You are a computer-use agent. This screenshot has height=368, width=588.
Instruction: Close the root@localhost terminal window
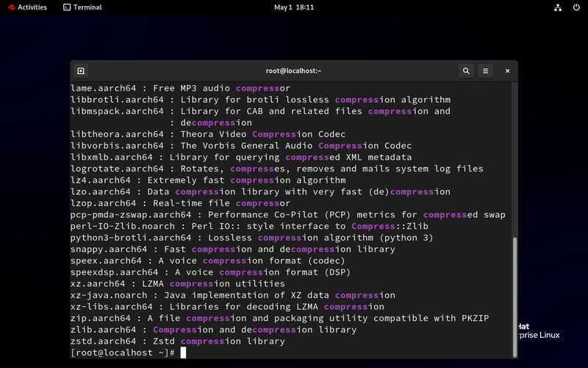(x=507, y=71)
